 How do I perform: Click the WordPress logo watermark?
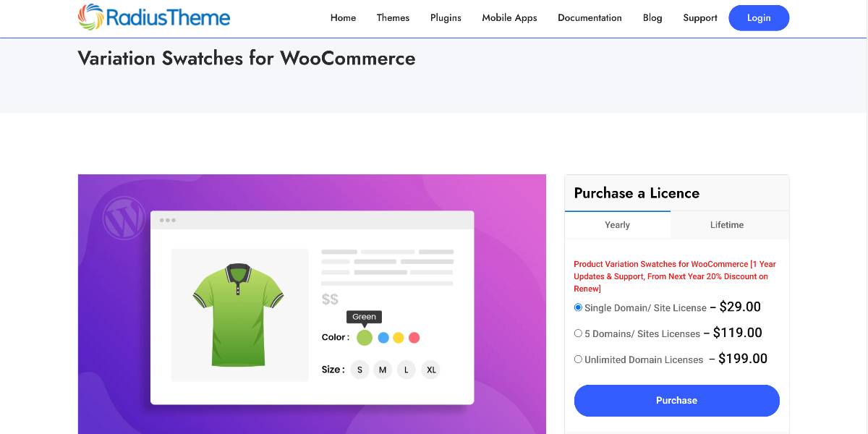point(124,218)
